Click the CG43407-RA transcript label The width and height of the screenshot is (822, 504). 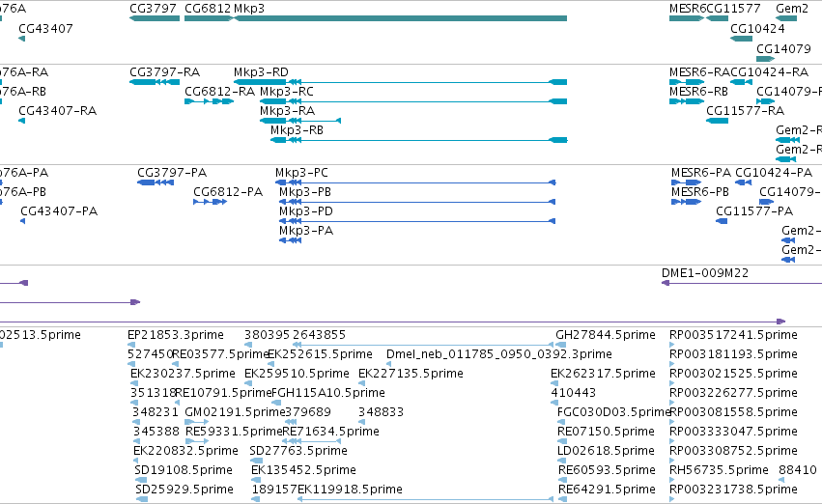coord(58,111)
